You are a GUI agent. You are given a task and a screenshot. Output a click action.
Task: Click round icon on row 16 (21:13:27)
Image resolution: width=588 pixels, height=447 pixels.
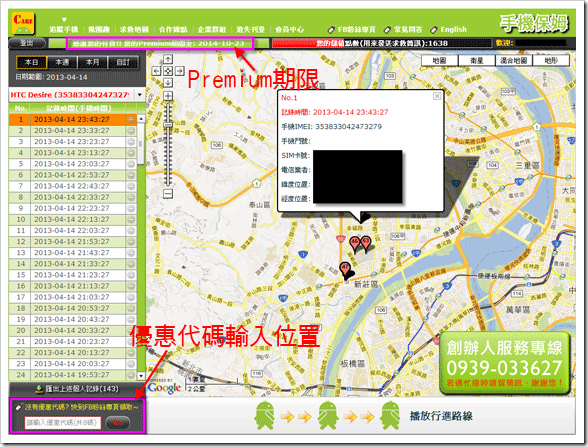131,286
